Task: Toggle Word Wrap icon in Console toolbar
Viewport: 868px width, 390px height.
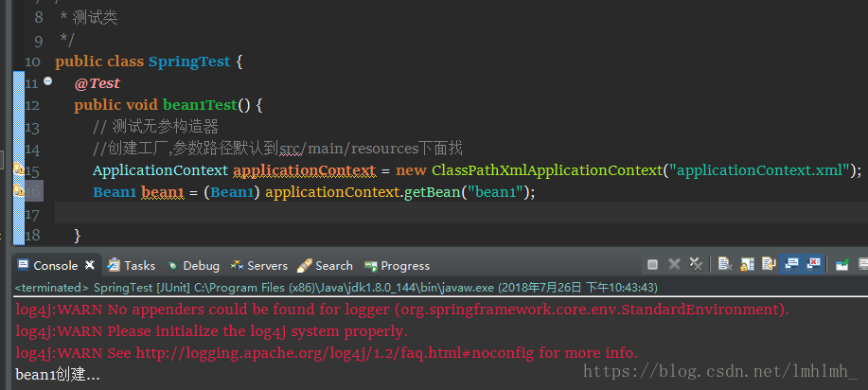Action: pyautogui.click(x=769, y=264)
